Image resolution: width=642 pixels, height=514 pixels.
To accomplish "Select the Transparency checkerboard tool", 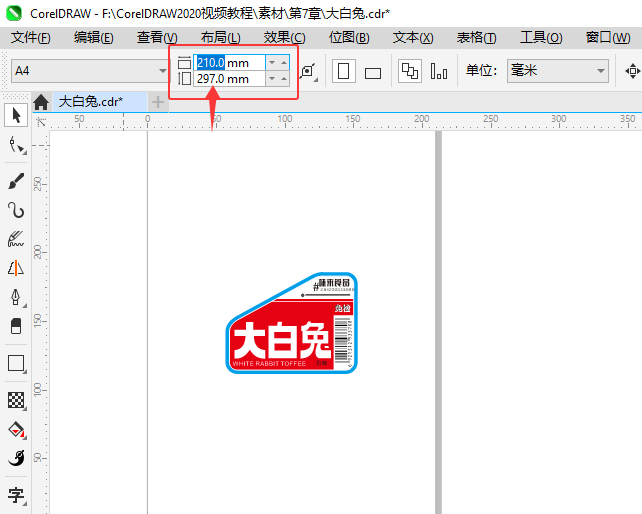I will click(x=16, y=400).
